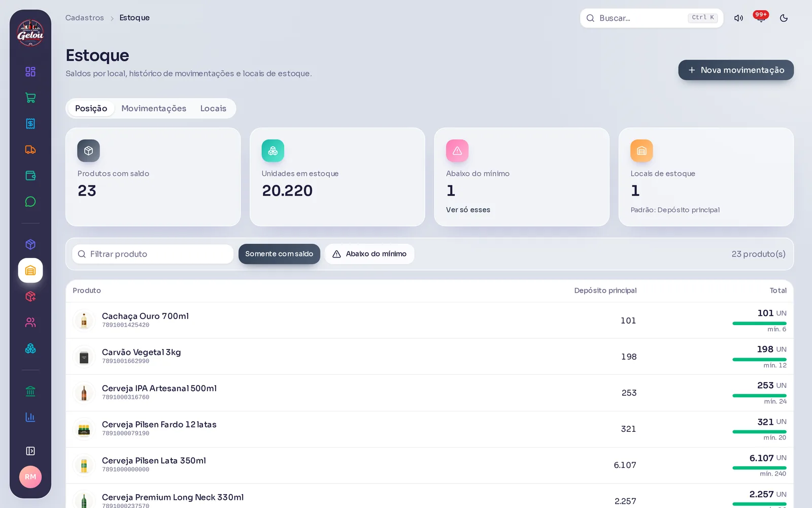
Task: Open the chat bubble icon in sidebar
Action: click(x=30, y=202)
